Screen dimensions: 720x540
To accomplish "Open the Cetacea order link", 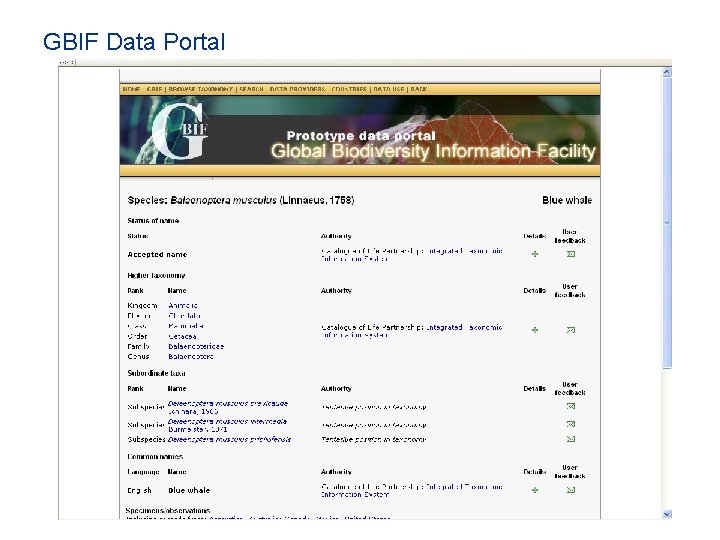I will click(182, 336).
